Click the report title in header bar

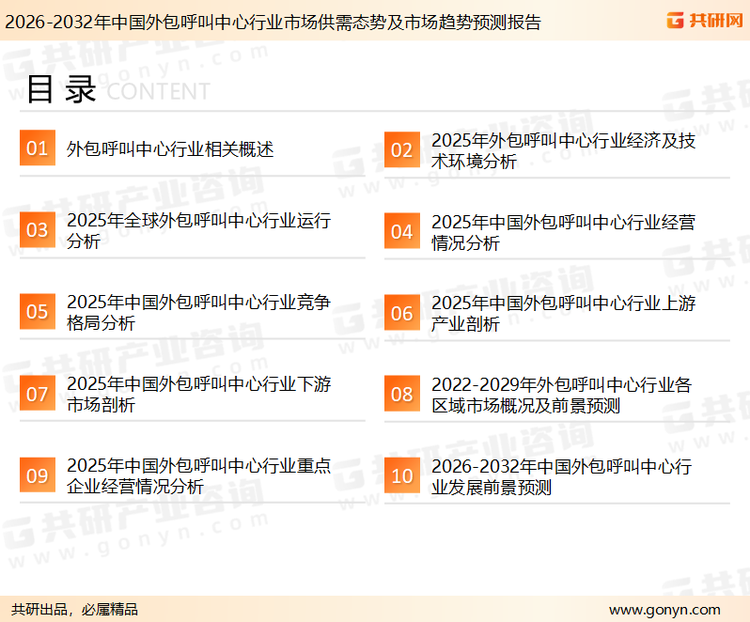[x=273, y=22]
